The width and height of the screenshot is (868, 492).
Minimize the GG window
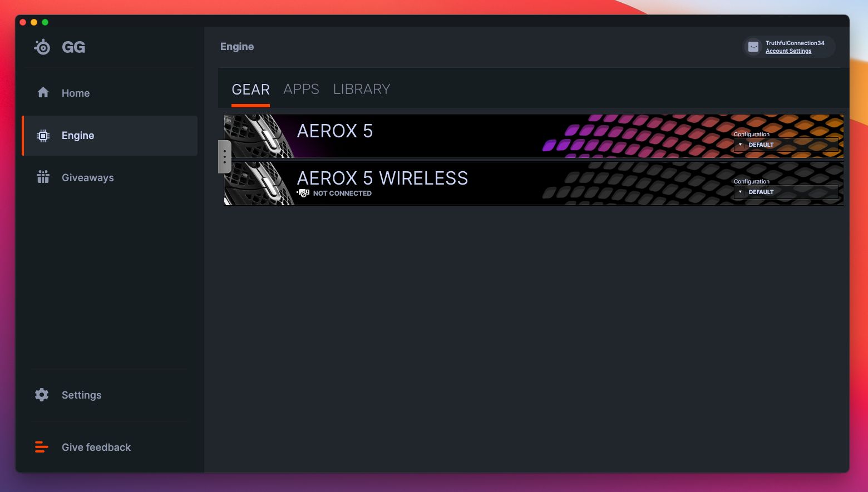34,22
